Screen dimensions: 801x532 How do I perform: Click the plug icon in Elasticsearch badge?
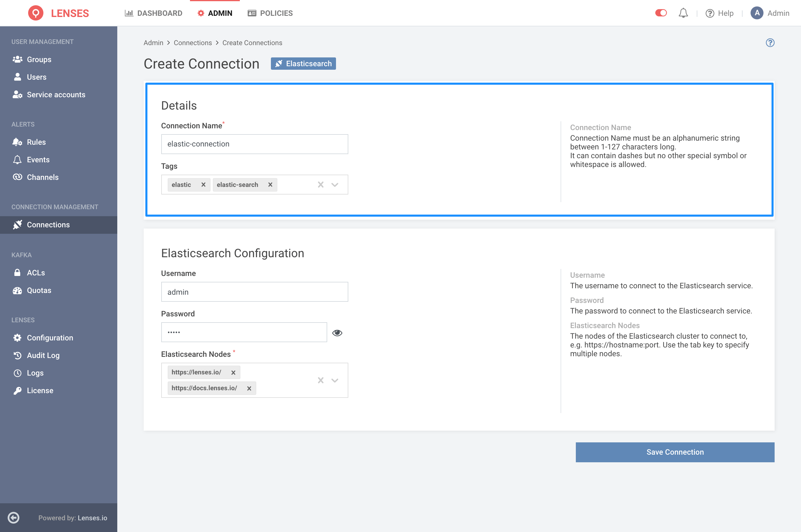point(279,64)
